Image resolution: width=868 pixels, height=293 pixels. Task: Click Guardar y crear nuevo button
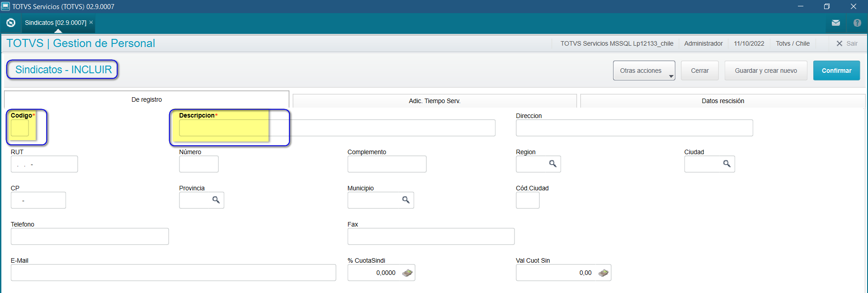pos(766,71)
